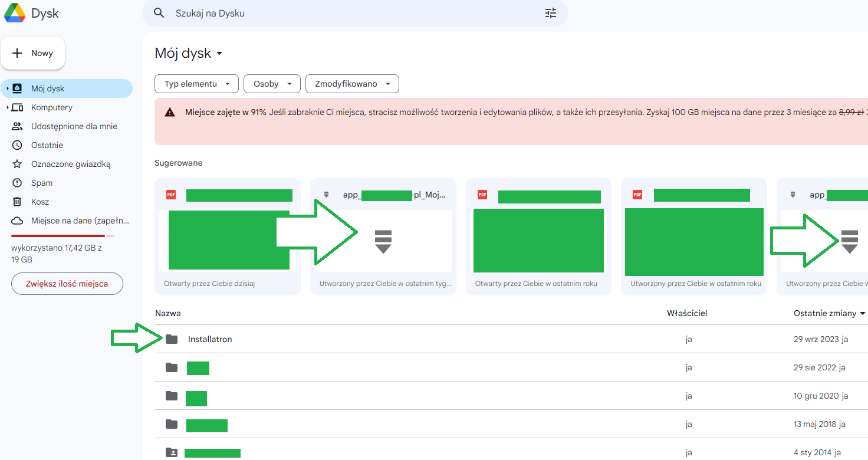This screenshot has width=868, height=460.
Task: Open the Osoby filter dropdown
Action: point(272,84)
